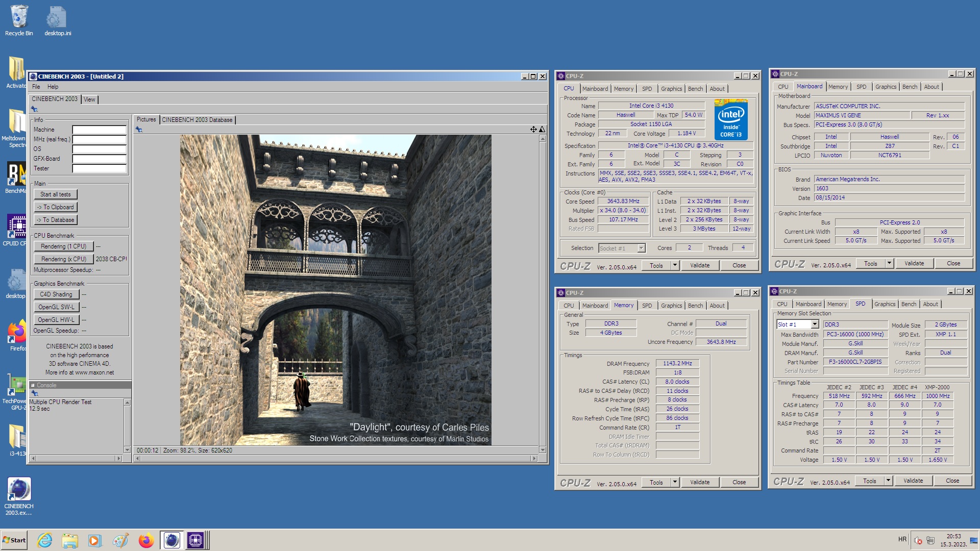Click the Start all tests button

[55, 194]
